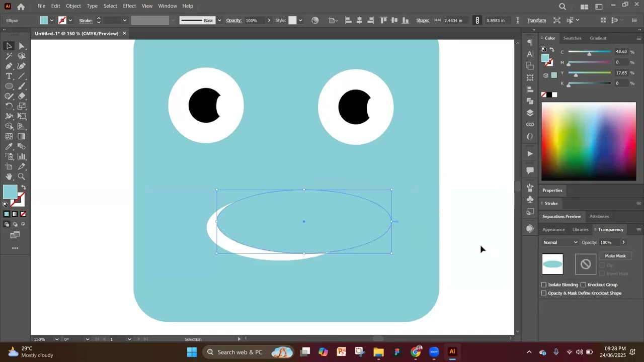Select the Pen tool
This screenshot has height=362, width=644.
(x=9, y=66)
